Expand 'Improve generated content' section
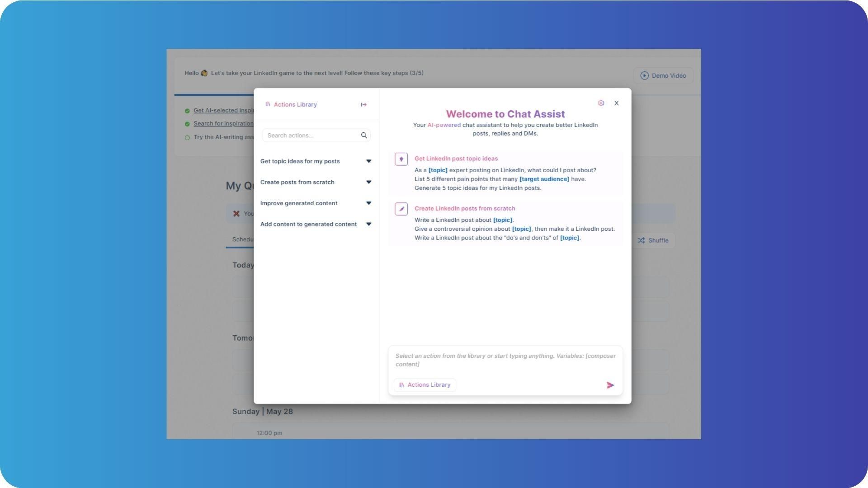This screenshot has height=488, width=868. tap(316, 203)
